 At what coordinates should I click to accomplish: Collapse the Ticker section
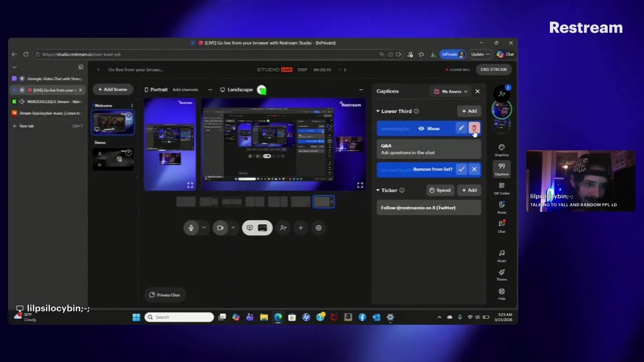(378, 191)
